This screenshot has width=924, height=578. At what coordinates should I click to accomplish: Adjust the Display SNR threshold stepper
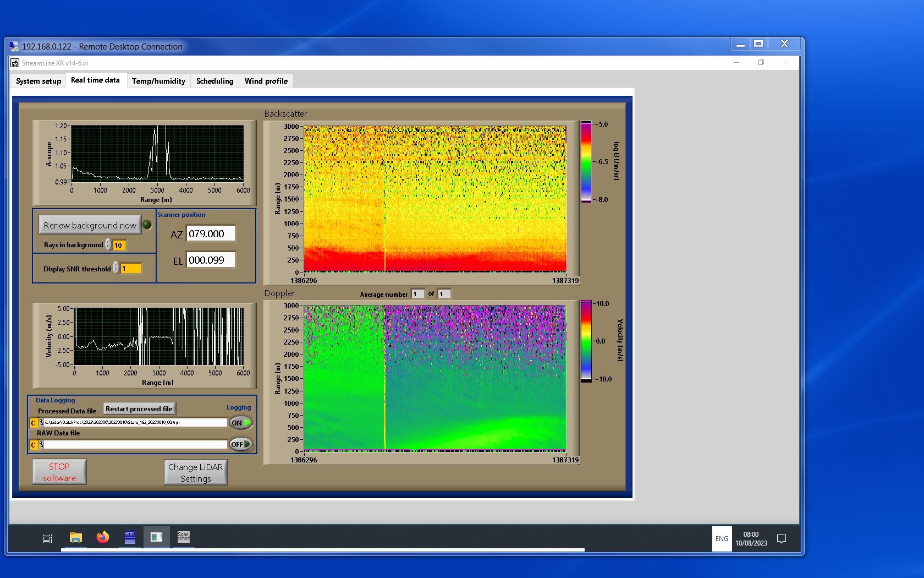click(116, 268)
